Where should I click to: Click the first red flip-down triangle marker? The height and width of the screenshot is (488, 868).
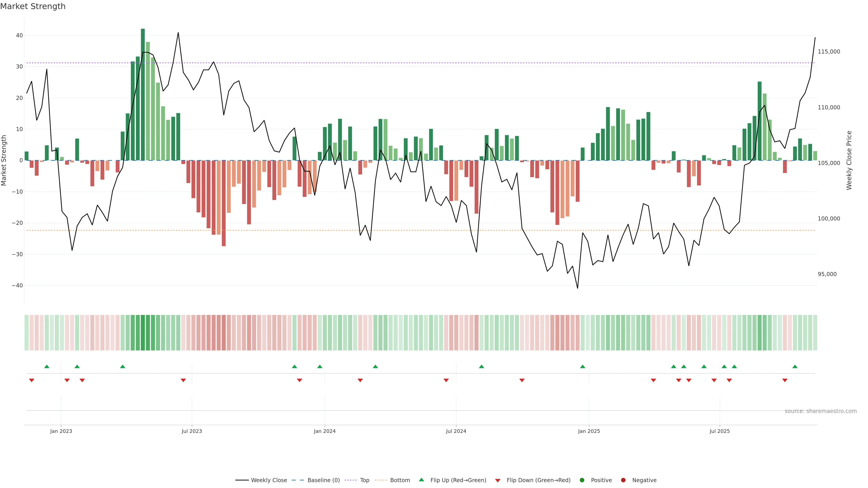pyautogui.click(x=32, y=380)
